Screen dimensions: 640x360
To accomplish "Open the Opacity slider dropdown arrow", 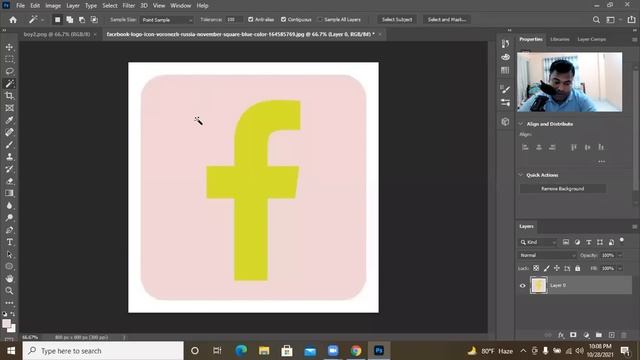I will pyautogui.click(x=620, y=256).
